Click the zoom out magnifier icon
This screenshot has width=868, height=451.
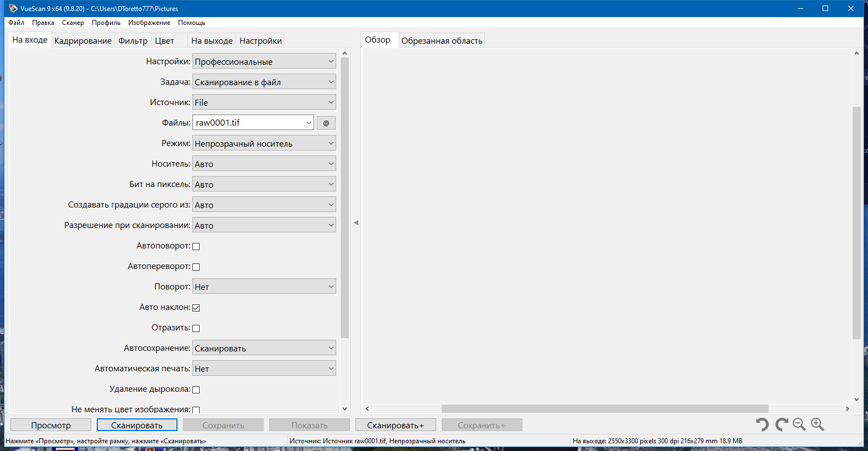click(x=799, y=424)
